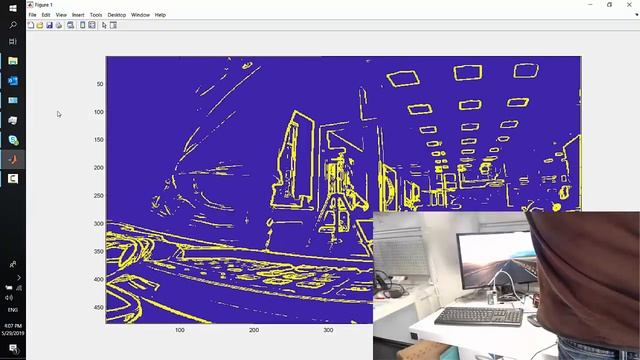This screenshot has width=640, height=360.
Task: Open the Help menu
Action: point(160,15)
